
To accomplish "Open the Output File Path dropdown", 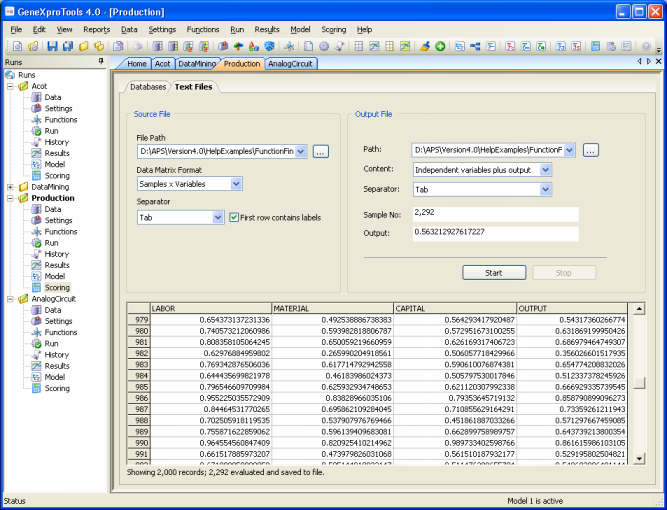I will (x=570, y=150).
